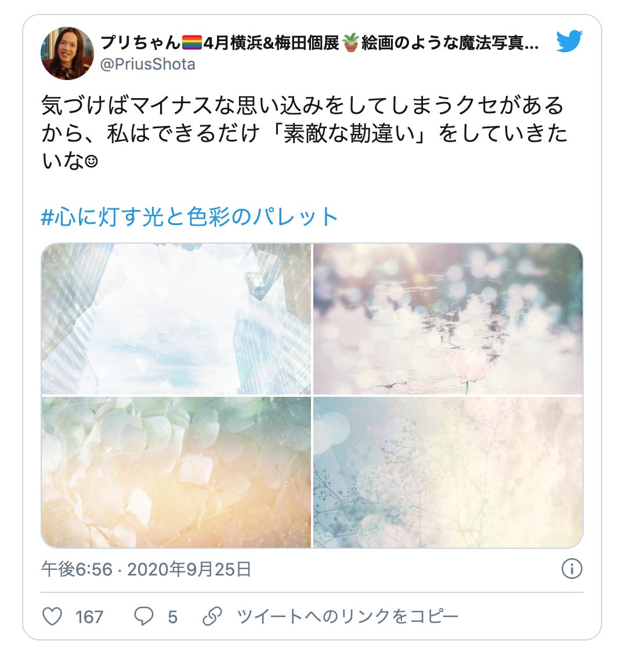Click the Twitter bird logo
The image size is (644, 666).
[x=569, y=41]
